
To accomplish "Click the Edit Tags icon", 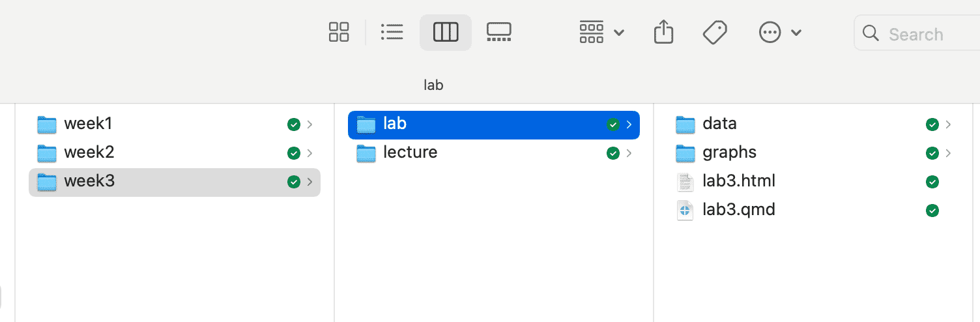I will [x=715, y=32].
